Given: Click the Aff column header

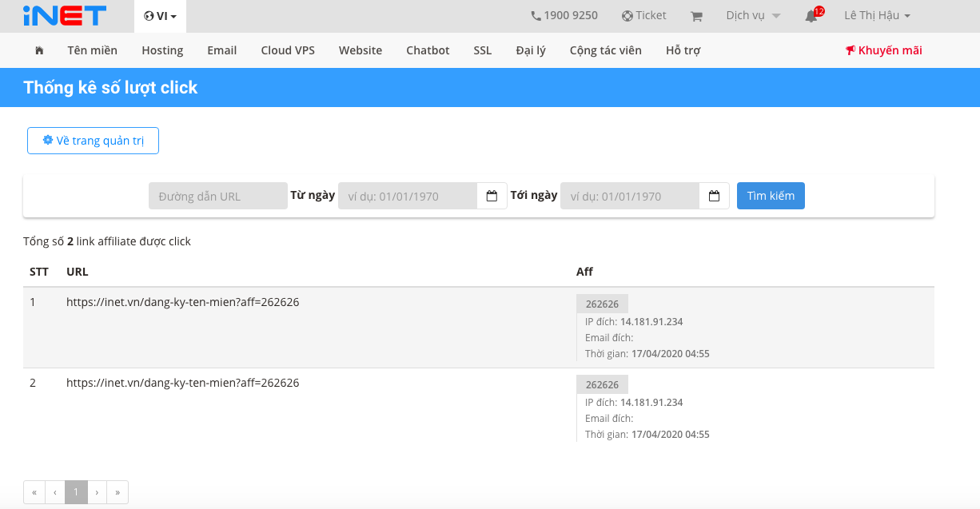Looking at the screenshot, I should (585, 272).
